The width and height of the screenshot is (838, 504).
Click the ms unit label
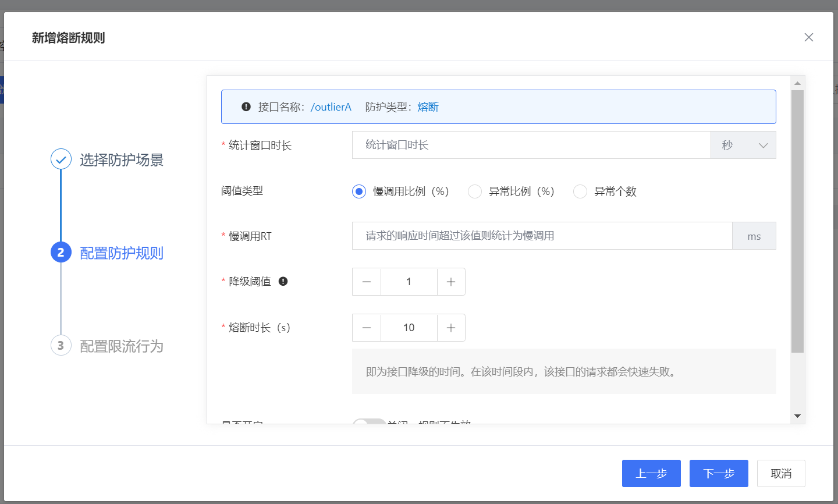(x=754, y=236)
